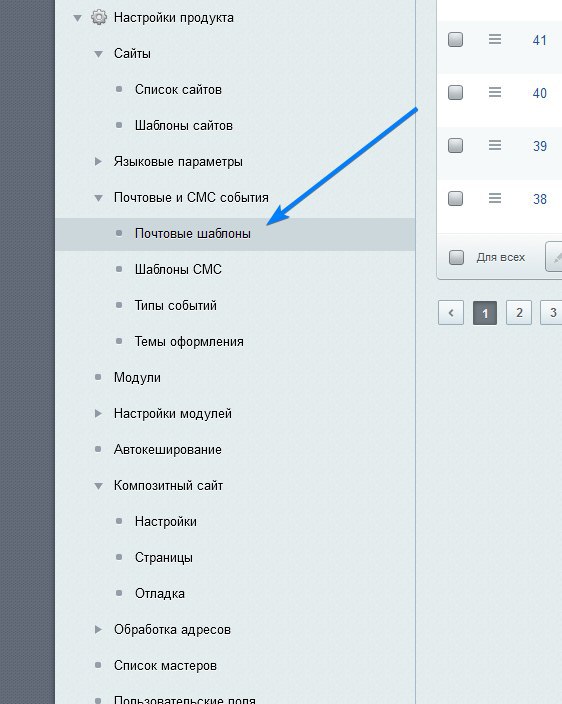This screenshot has width=562, height=704.
Task: Open Настройки under Композитный сайт
Action: point(166,521)
